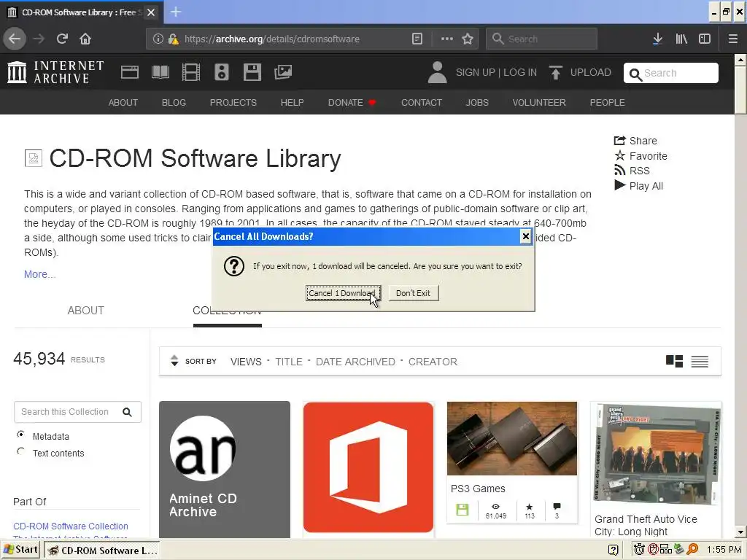Click the Don't Exit button
Image resolution: width=747 pixels, height=560 pixels.
pos(413,293)
